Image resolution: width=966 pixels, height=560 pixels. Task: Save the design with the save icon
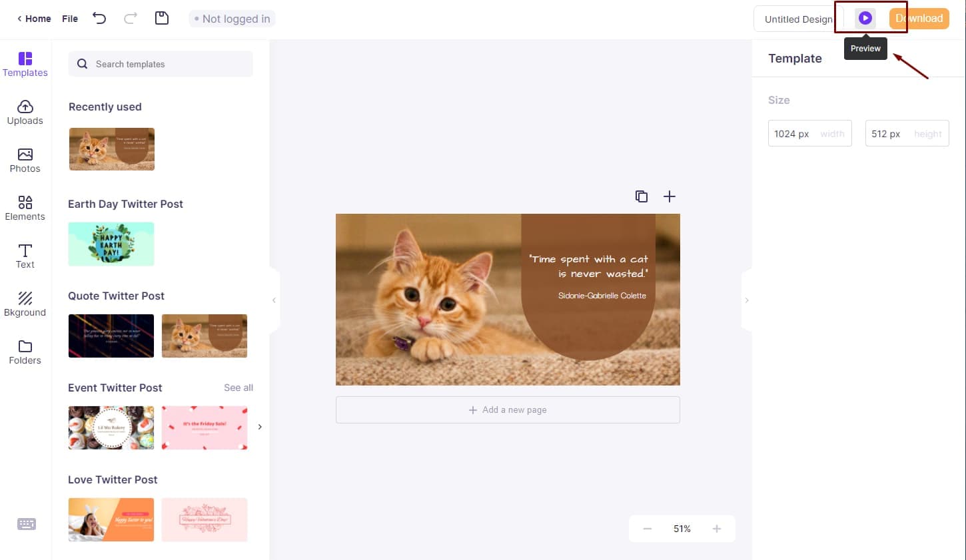(162, 18)
